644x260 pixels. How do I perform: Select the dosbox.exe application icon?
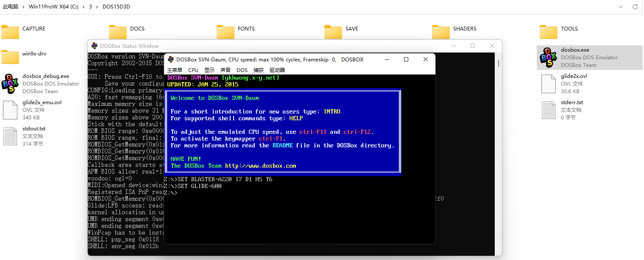click(548, 57)
